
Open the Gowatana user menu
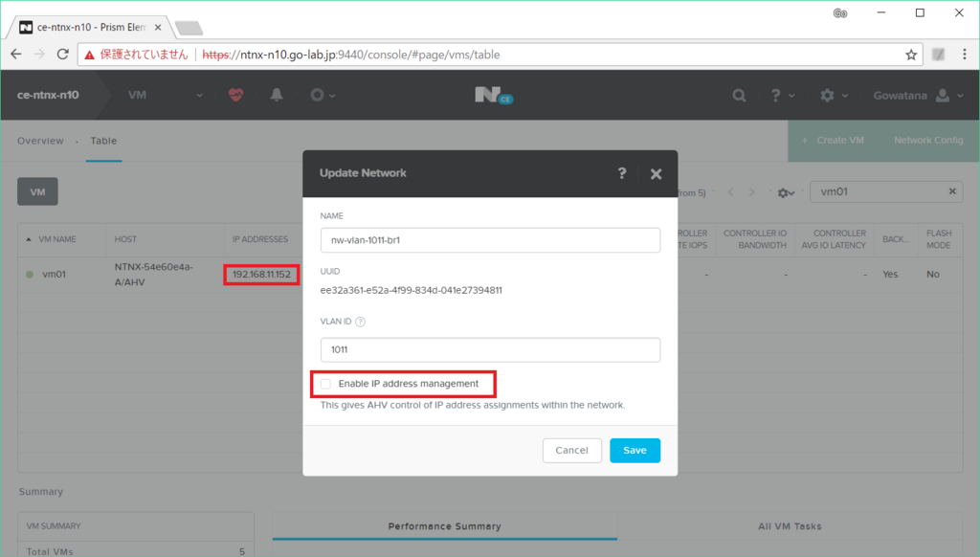point(916,96)
